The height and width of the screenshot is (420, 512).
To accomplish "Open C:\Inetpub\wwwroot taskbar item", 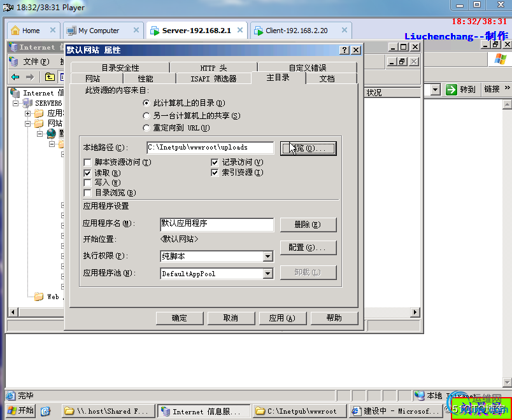I will (299, 411).
